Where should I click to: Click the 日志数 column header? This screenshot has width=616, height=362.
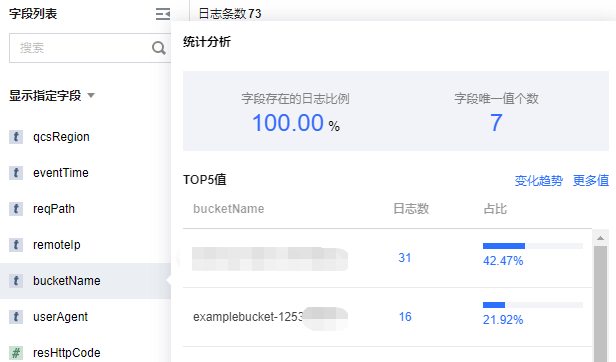click(x=411, y=209)
